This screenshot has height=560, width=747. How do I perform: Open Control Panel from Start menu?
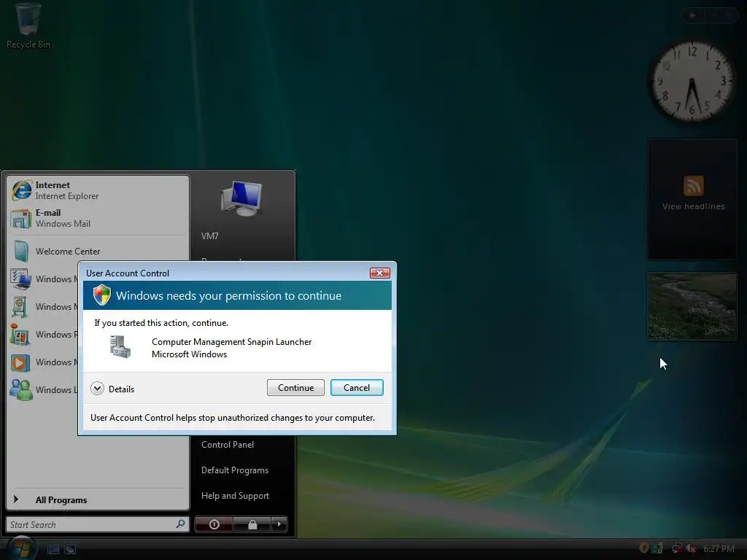[x=228, y=444]
